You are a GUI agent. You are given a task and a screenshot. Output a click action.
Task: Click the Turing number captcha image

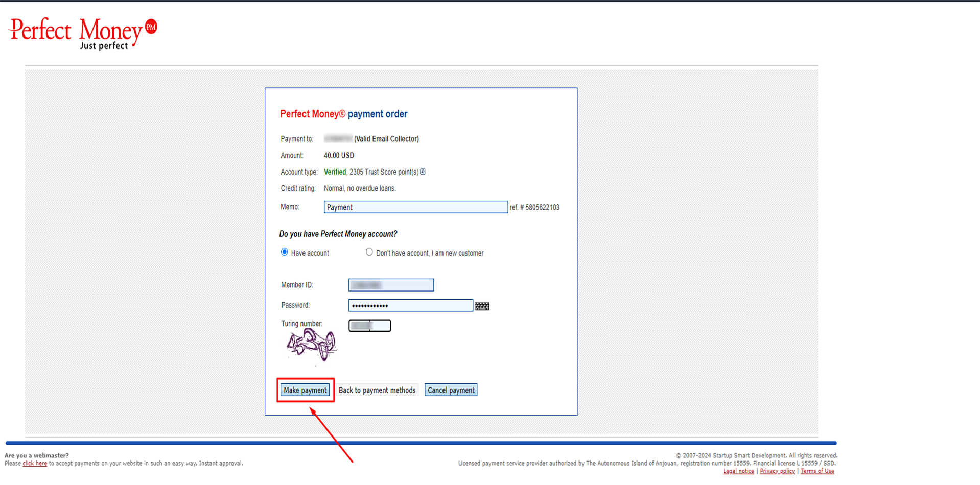coord(311,346)
